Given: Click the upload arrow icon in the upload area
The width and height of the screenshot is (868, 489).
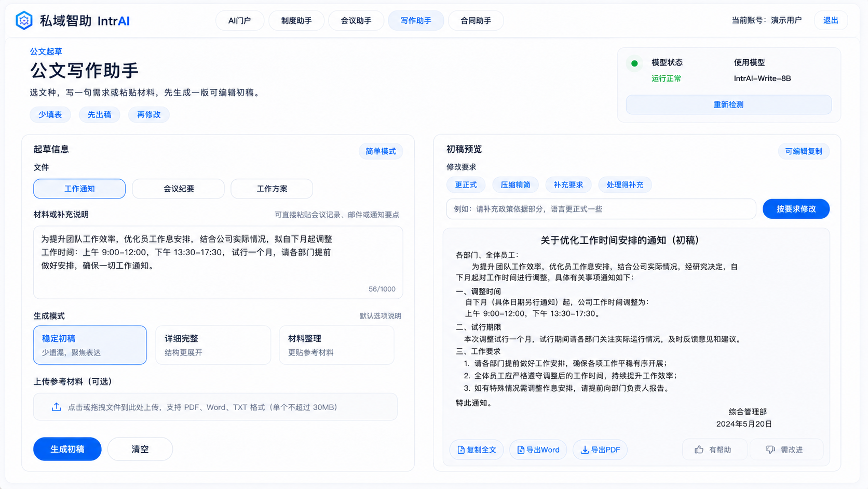Looking at the screenshot, I should [x=57, y=407].
